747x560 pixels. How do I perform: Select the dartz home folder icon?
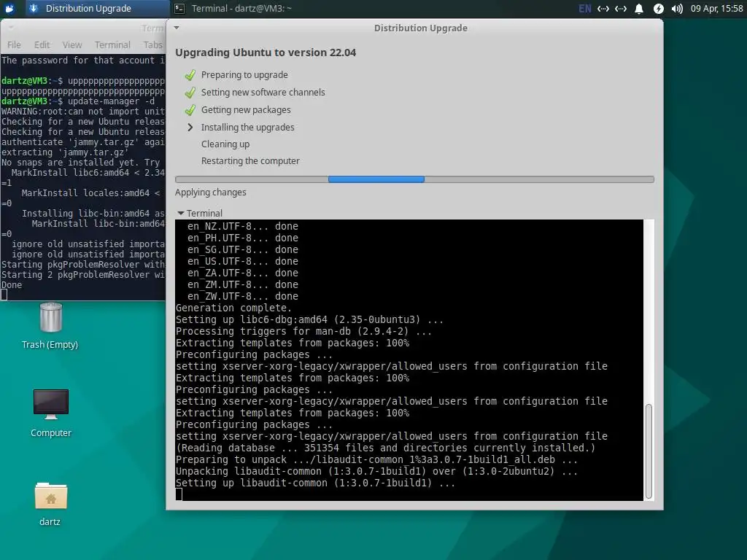tap(50, 504)
